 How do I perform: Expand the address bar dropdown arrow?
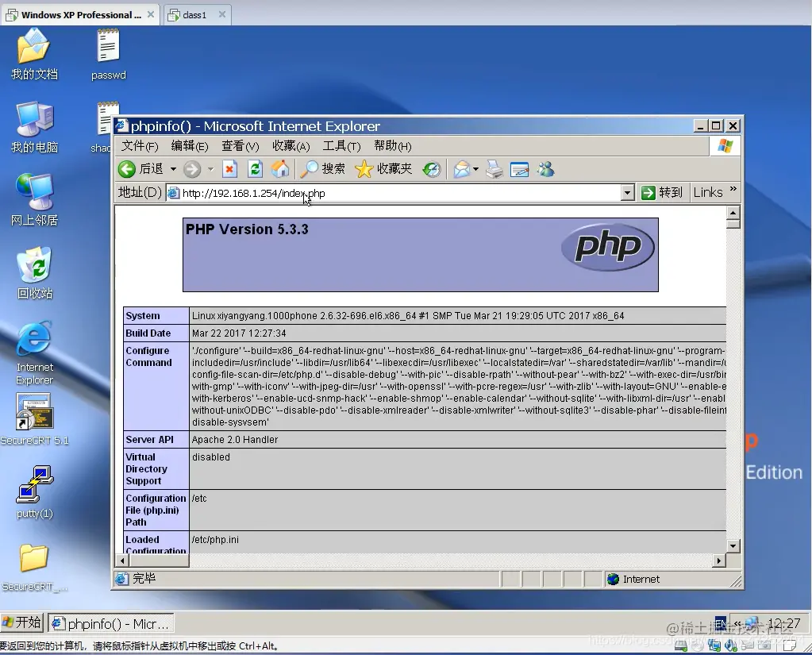[627, 193]
